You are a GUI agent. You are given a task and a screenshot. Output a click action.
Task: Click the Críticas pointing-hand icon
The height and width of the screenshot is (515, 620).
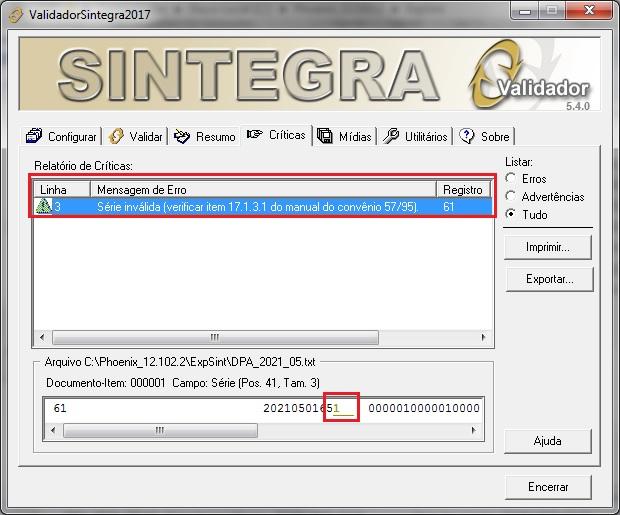(254, 134)
